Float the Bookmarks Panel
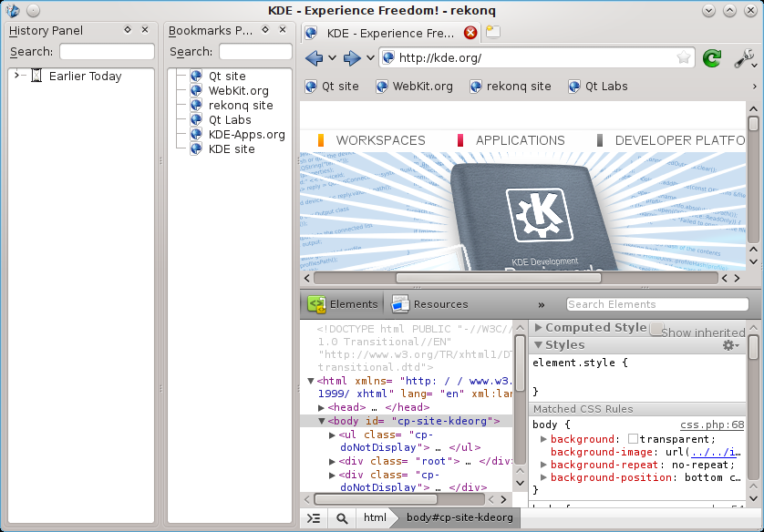Image resolution: width=764 pixels, height=532 pixels. tap(265, 30)
